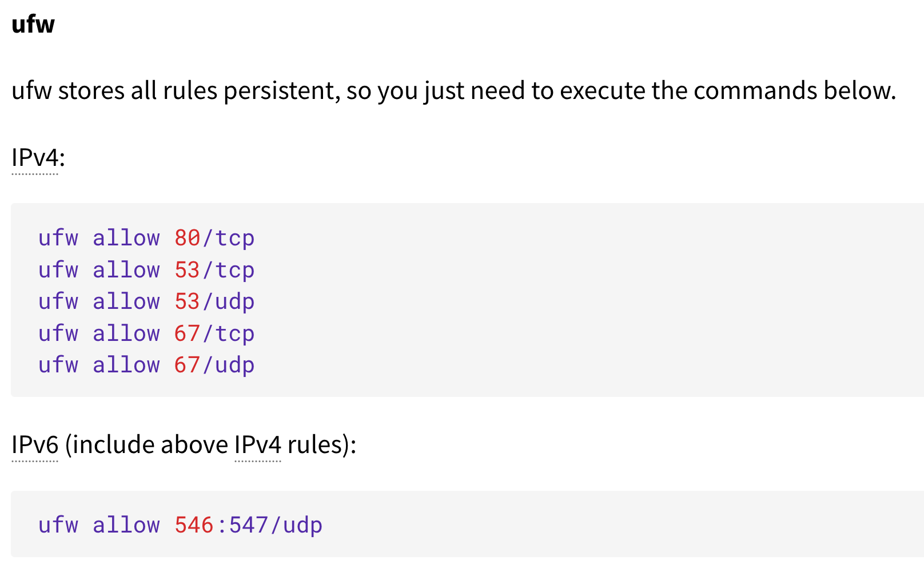Click the 'ufw allow 67/tcp' command line
This screenshot has height=564, width=924.
(146, 333)
